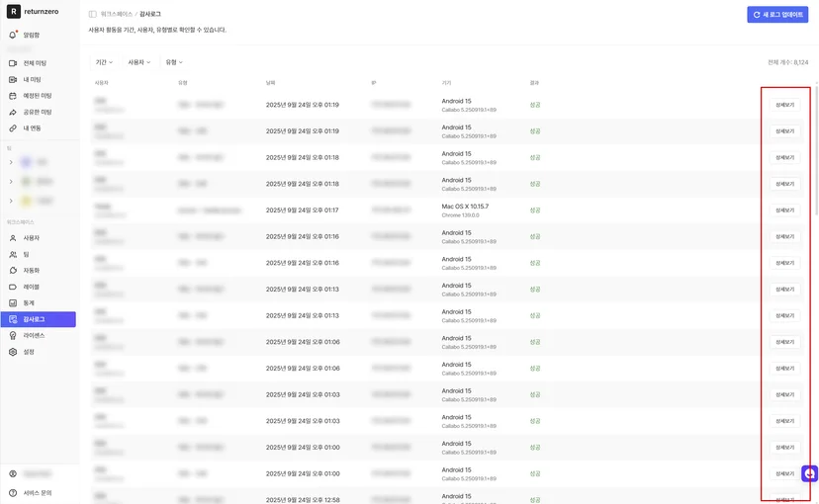Open 설정 gear icon
This screenshot has height=504, width=819.
pos(13,352)
